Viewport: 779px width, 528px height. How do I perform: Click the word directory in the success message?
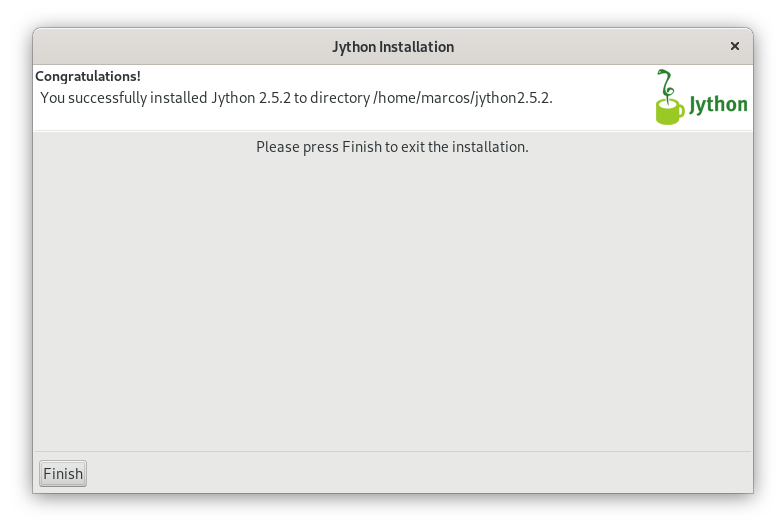[340, 98]
